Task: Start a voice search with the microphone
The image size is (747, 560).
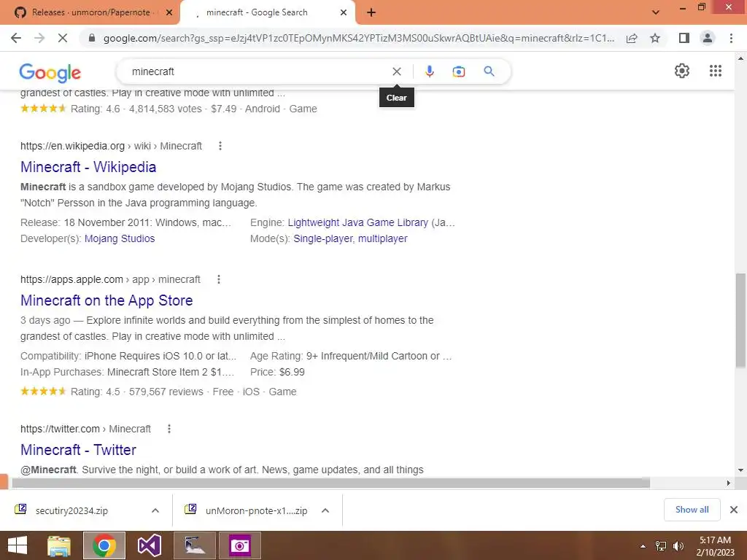Action: [x=429, y=71]
